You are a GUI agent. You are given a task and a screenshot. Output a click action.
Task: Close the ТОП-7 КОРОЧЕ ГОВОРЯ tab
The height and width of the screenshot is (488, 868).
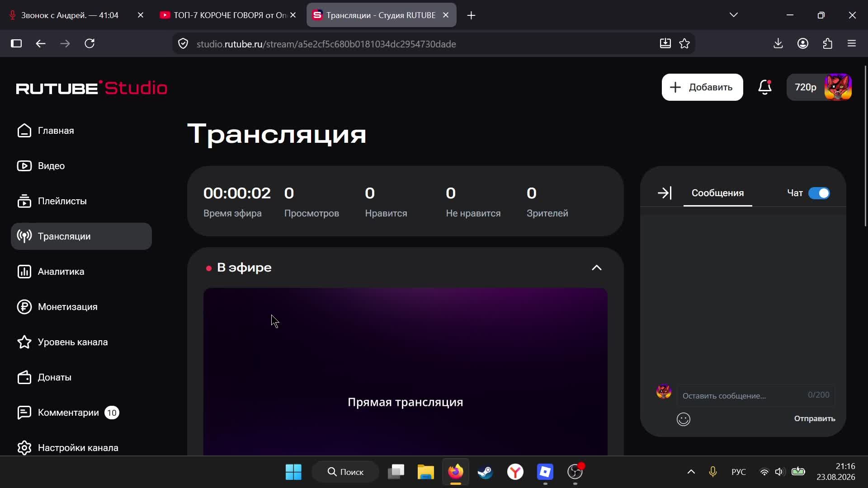tap(293, 15)
